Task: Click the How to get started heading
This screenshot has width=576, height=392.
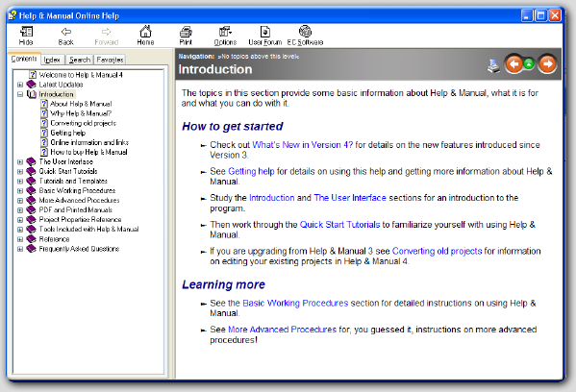Action: tap(233, 126)
